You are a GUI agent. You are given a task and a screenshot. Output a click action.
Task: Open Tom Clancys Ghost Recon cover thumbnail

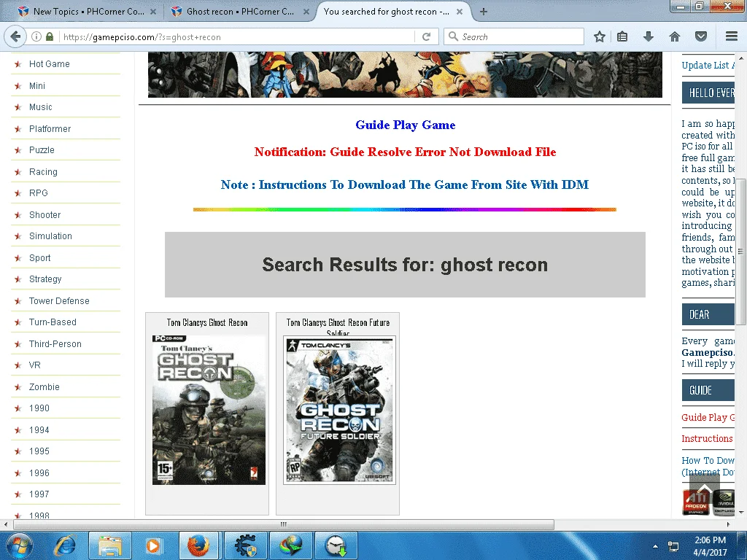[x=209, y=410]
